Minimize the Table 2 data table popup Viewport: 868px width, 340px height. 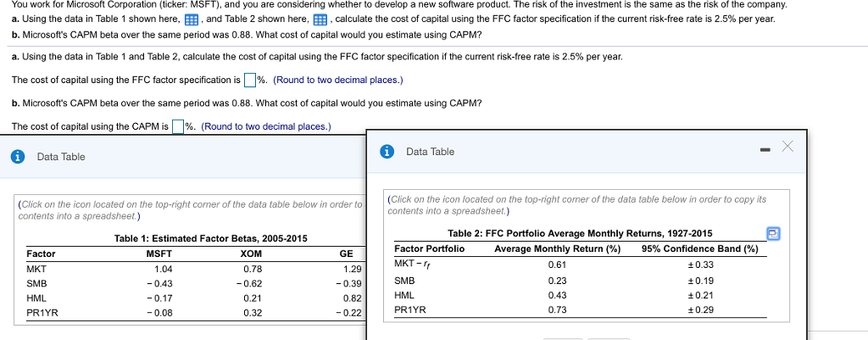765,150
